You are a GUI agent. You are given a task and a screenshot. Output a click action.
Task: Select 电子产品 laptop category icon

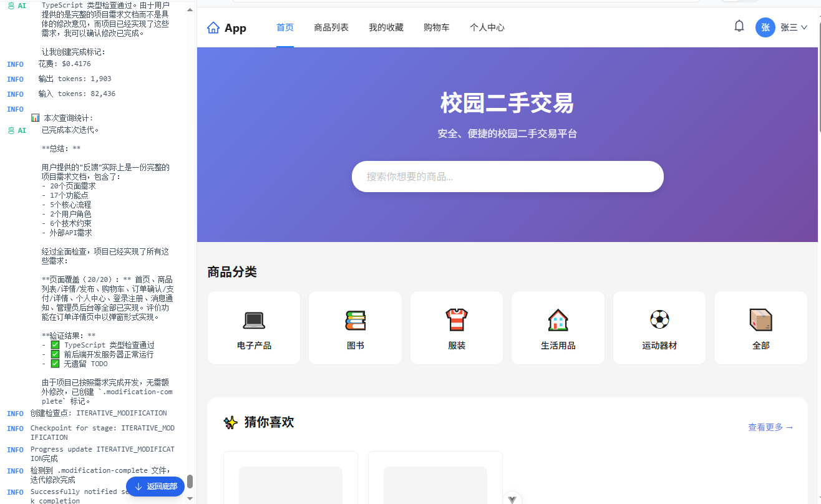point(254,320)
